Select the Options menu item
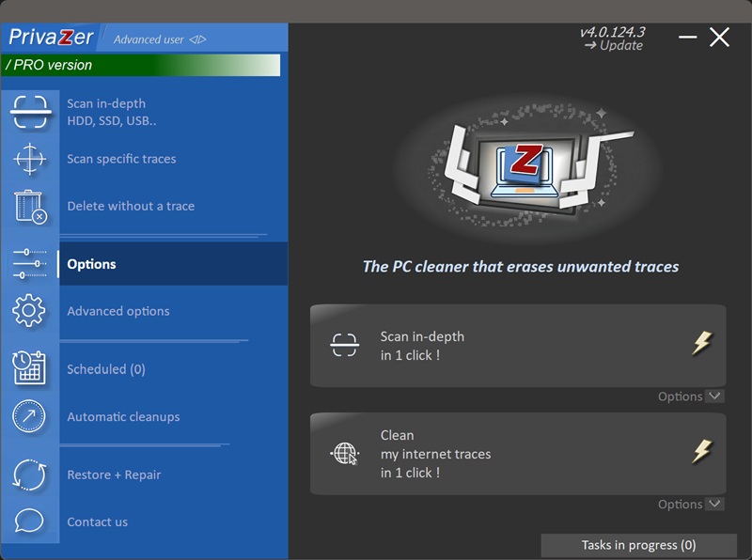The width and height of the screenshot is (752, 560). tap(174, 264)
